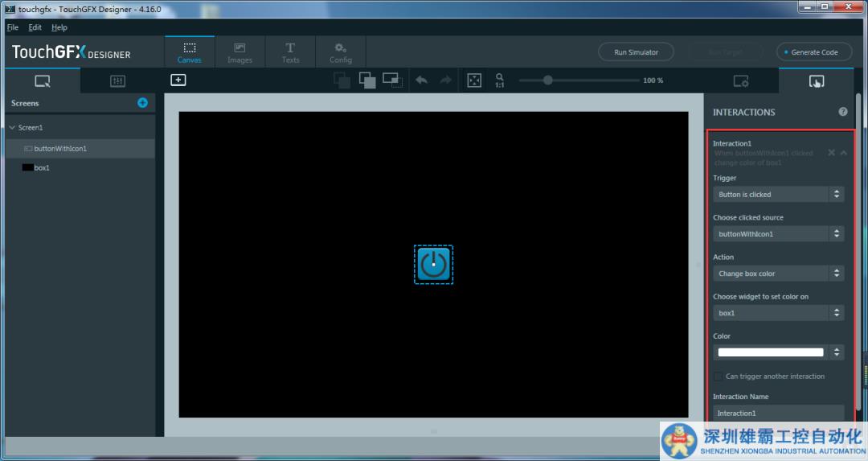The height and width of the screenshot is (461, 868).
Task: Click the fit-to-screen zoom icon
Action: pyautogui.click(x=474, y=80)
